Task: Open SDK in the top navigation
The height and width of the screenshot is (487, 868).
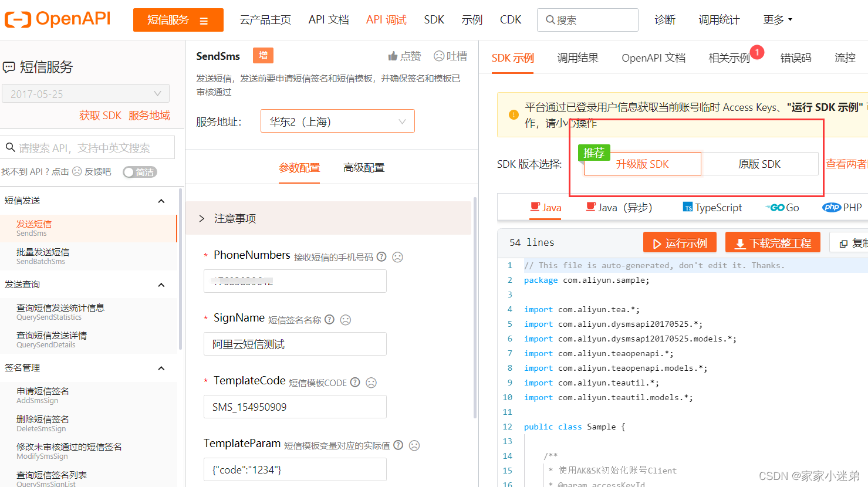Action: point(434,19)
